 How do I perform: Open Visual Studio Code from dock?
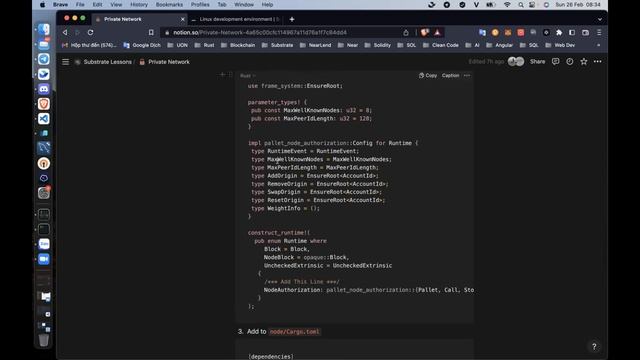click(x=44, y=118)
